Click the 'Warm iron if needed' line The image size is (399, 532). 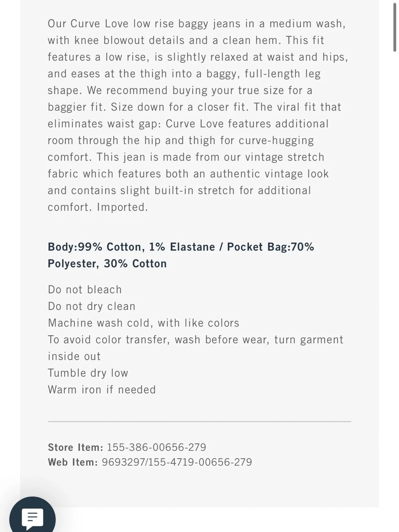tap(102, 390)
